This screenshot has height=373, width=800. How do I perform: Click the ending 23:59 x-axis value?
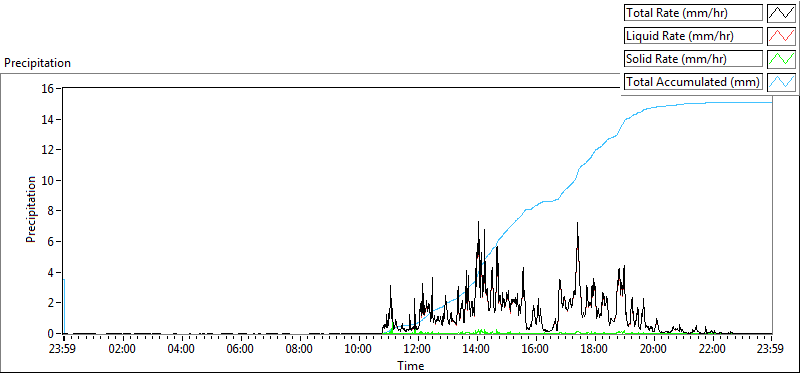coord(770,350)
